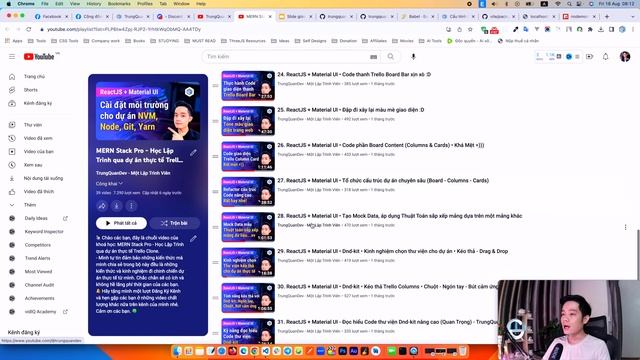Open options menu for video 28

pos(625,227)
